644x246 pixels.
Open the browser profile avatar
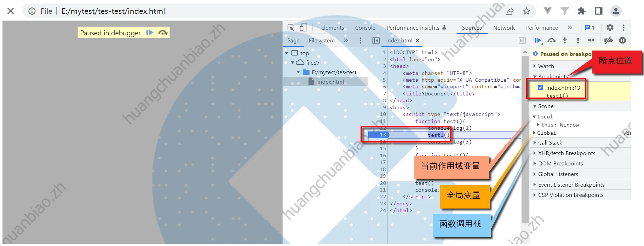[x=616, y=11]
